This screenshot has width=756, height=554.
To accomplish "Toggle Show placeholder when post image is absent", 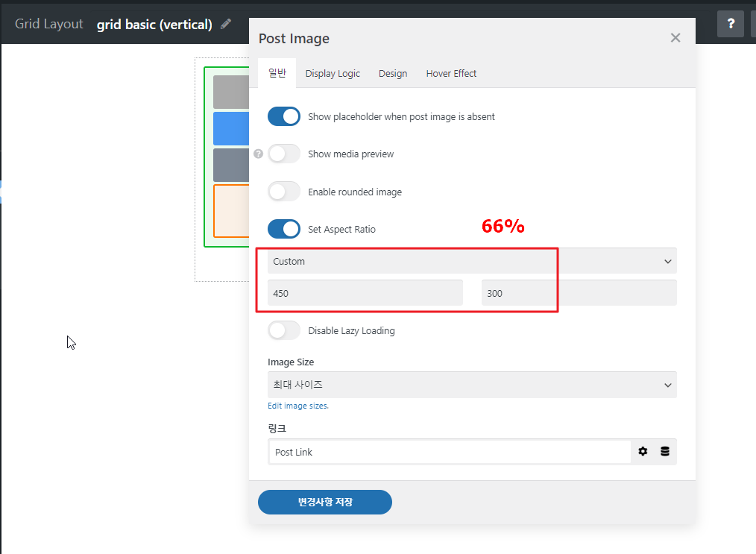I will [x=284, y=116].
